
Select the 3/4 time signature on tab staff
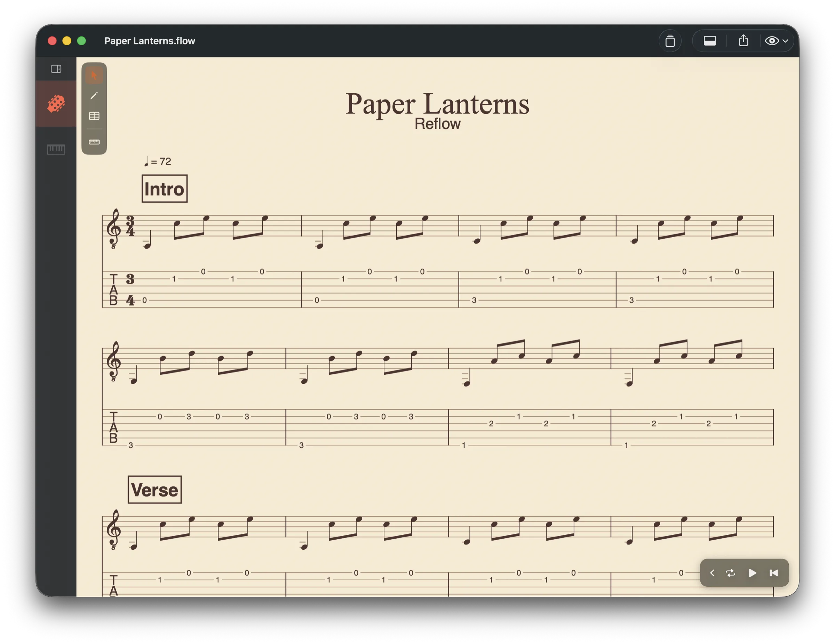coord(130,289)
